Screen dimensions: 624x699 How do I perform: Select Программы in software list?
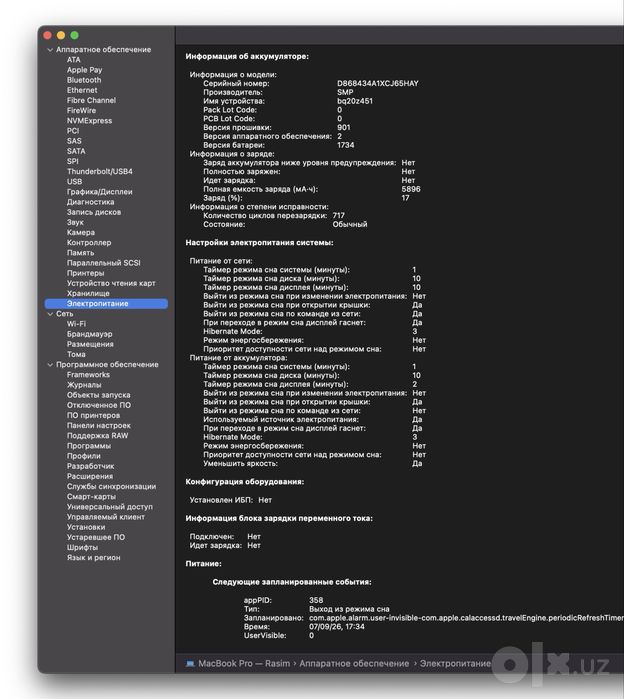(x=89, y=446)
